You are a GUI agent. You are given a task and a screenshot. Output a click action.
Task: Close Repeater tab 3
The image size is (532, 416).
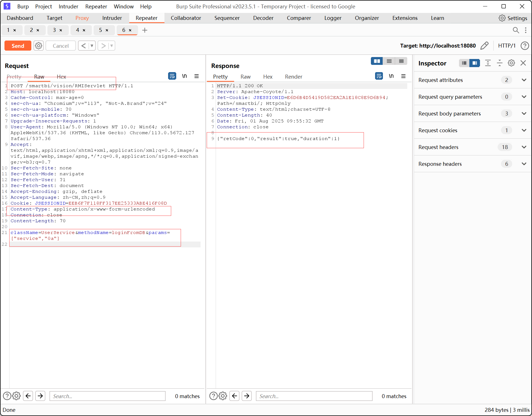pyautogui.click(x=61, y=30)
